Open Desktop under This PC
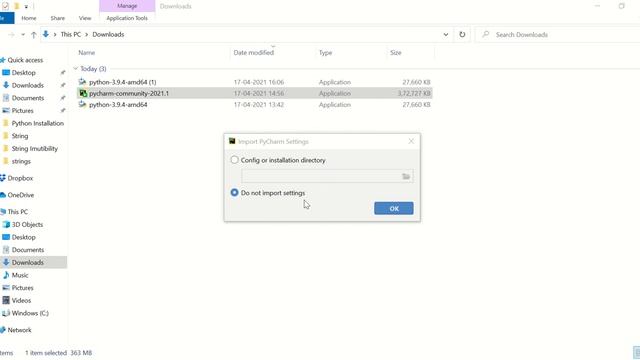 pos(23,237)
